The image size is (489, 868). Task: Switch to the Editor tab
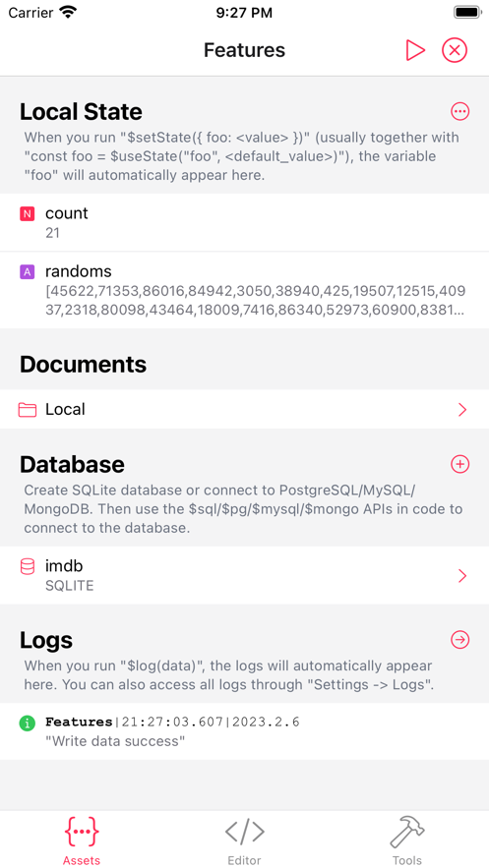[x=244, y=839]
